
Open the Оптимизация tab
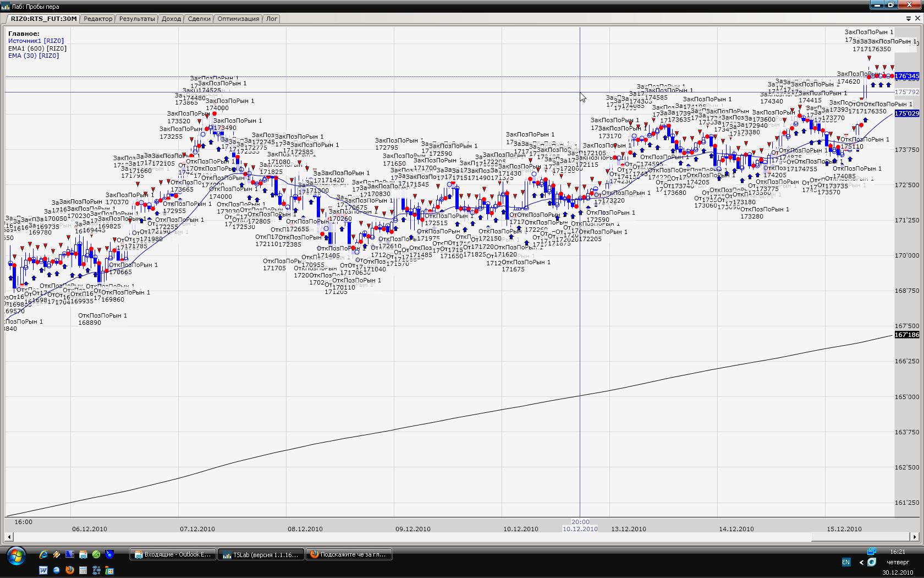238,19
